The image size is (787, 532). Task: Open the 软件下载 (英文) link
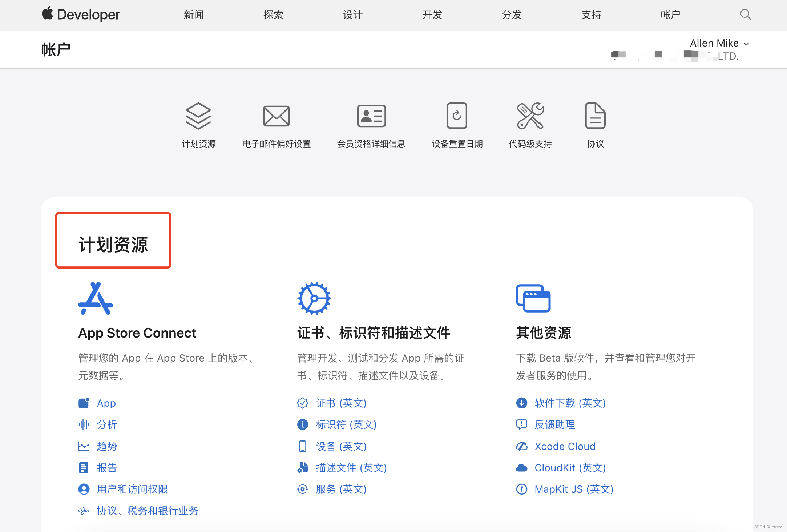pos(570,403)
